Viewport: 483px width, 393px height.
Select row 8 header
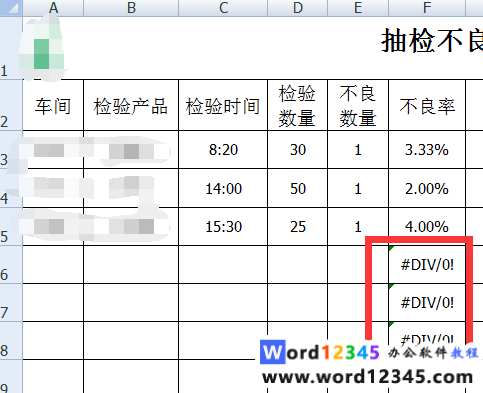click(11, 340)
